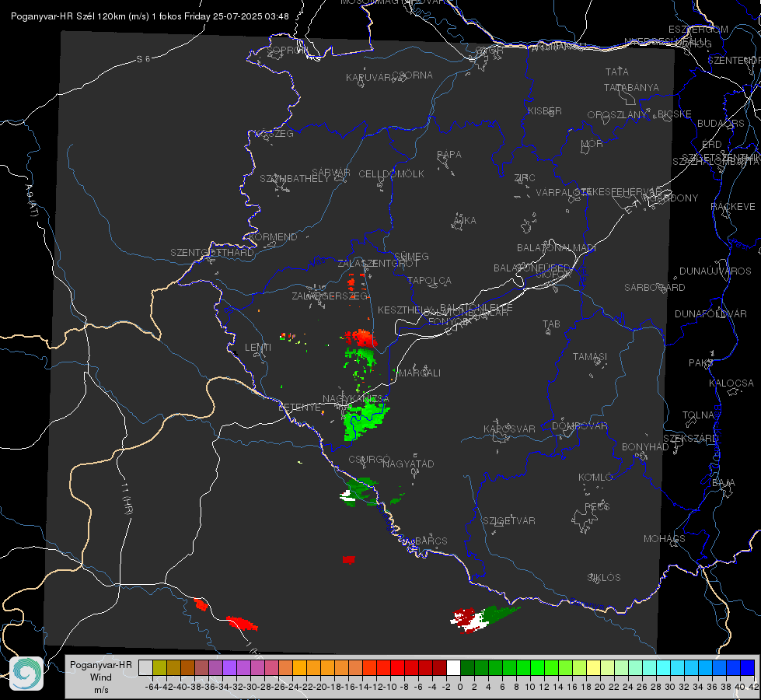Click the RACKEVE city label
The height and width of the screenshot is (700, 761).
[x=733, y=207]
